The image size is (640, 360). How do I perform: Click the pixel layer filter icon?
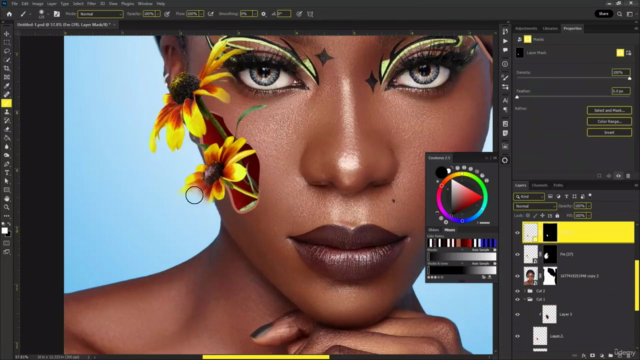pyautogui.click(x=550, y=196)
